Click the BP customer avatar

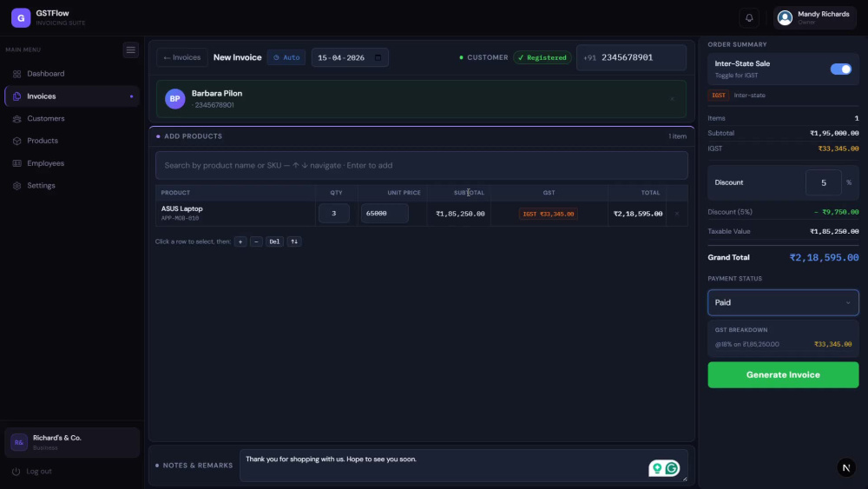pyautogui.click(x=175, y=99)
